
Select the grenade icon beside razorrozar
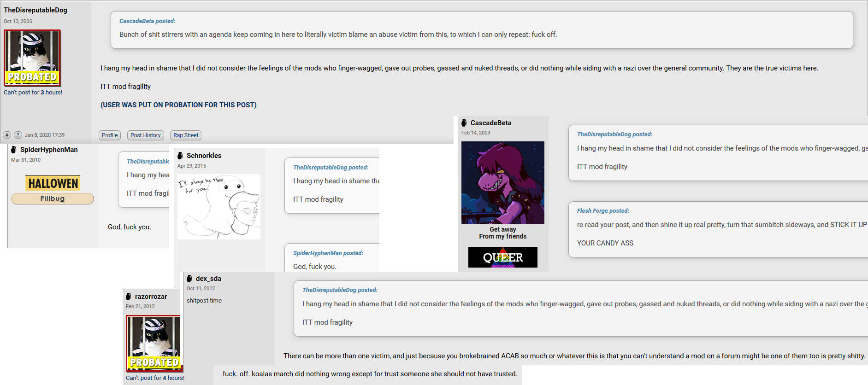coord(129,297)
